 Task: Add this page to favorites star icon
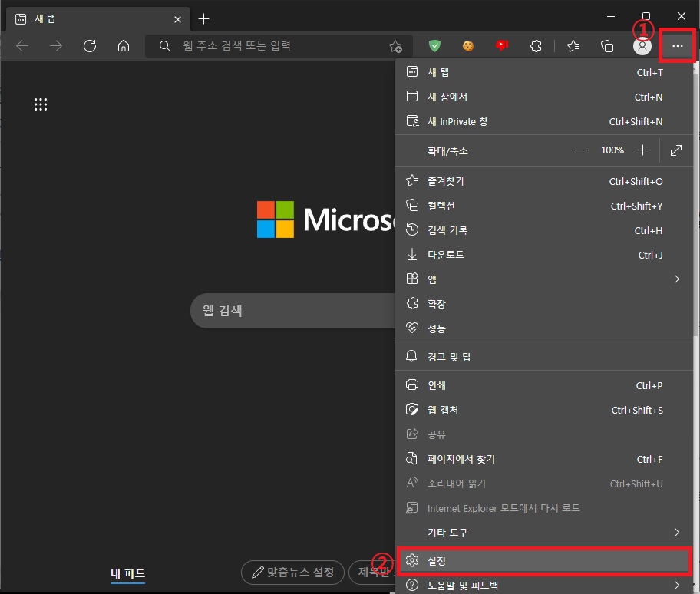[x=395, y=46]
